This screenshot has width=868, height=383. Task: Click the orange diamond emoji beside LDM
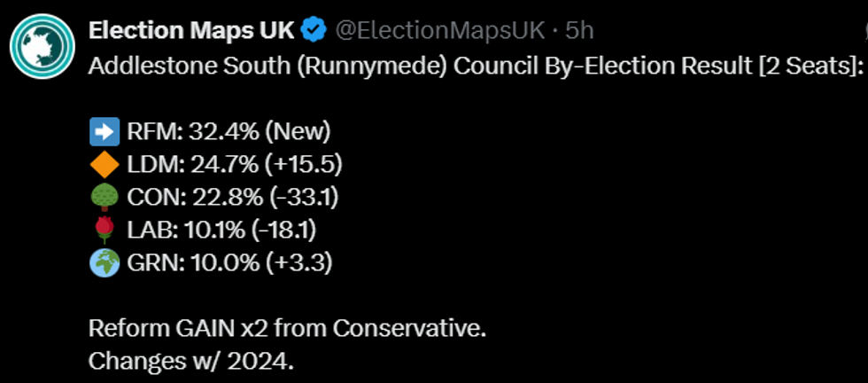click(x=105, y=165)
